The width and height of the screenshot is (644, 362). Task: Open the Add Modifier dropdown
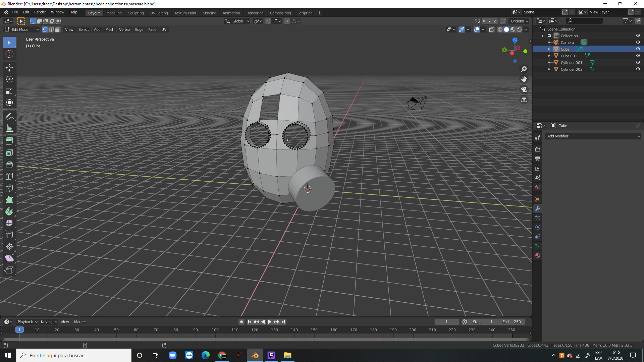(x=593, y=136)
